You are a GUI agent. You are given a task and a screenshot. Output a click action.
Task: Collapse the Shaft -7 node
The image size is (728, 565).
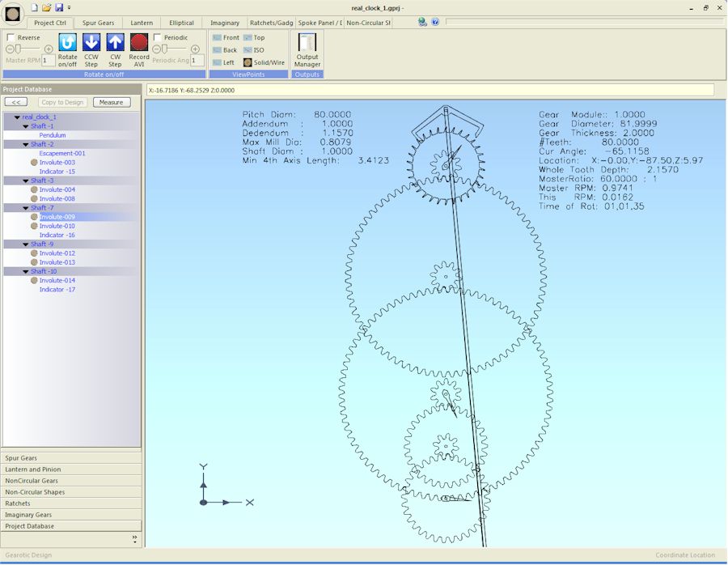(x=24, y=207)
